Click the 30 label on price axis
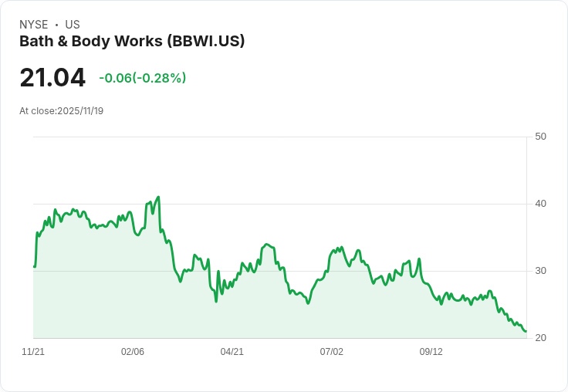 540,271
